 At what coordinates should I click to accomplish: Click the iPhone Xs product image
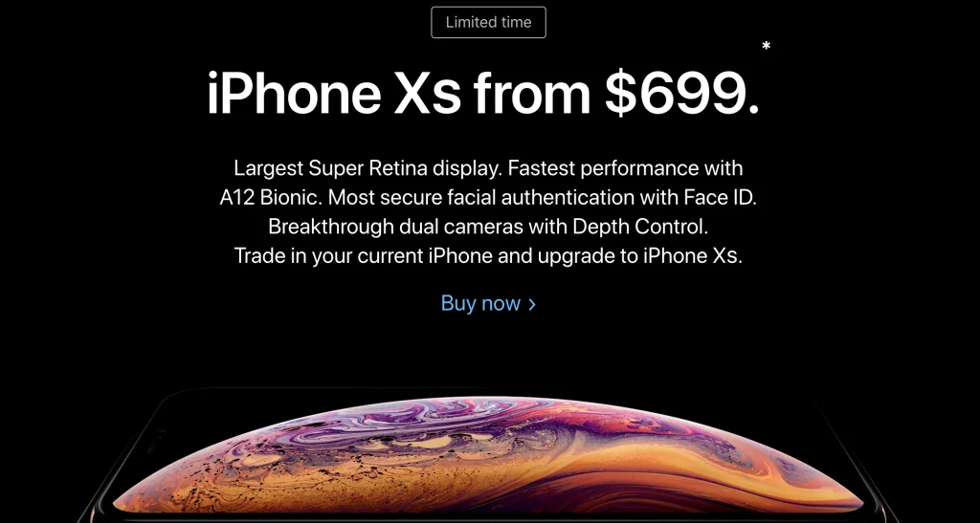[488, 456]
